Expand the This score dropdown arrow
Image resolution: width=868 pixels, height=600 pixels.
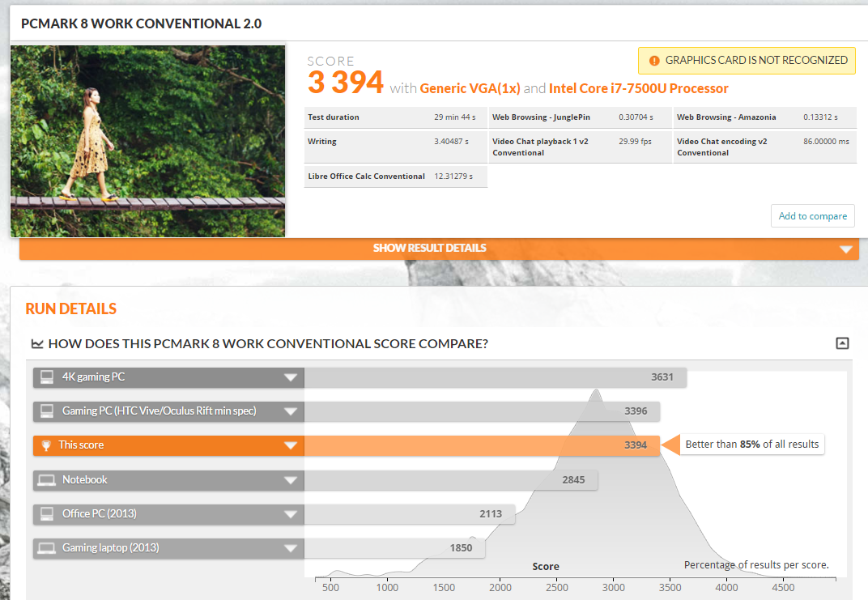tap(291, 445)
